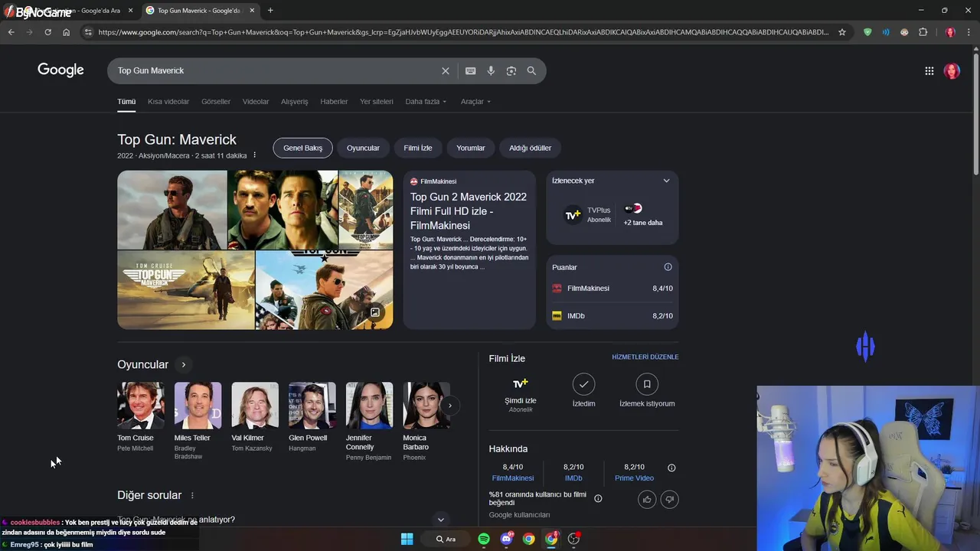Close the Top Gun Maverick browser tab

[252, 10]
